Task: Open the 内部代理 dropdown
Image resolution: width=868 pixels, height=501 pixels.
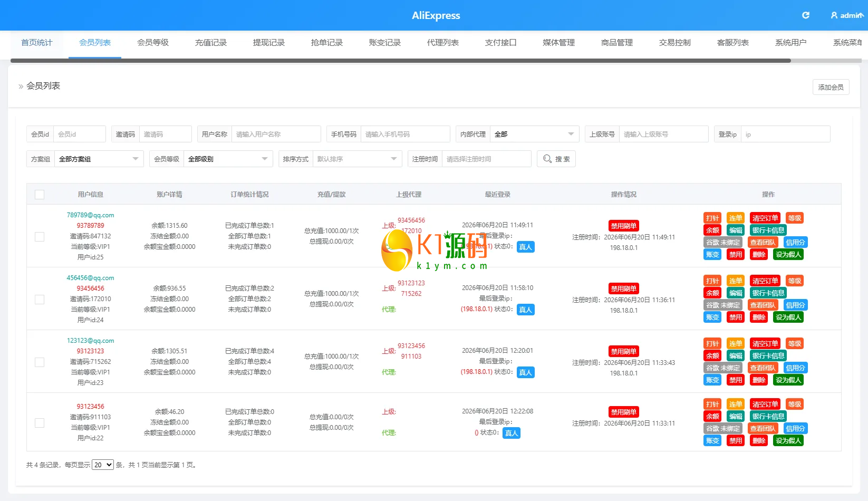Action: [534, 134]
